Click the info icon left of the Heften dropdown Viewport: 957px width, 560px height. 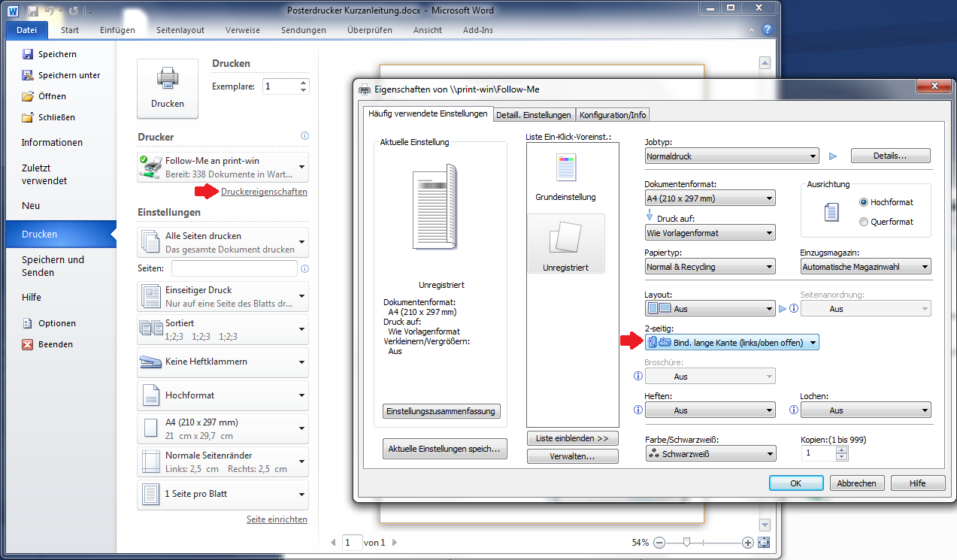(638, 410)
